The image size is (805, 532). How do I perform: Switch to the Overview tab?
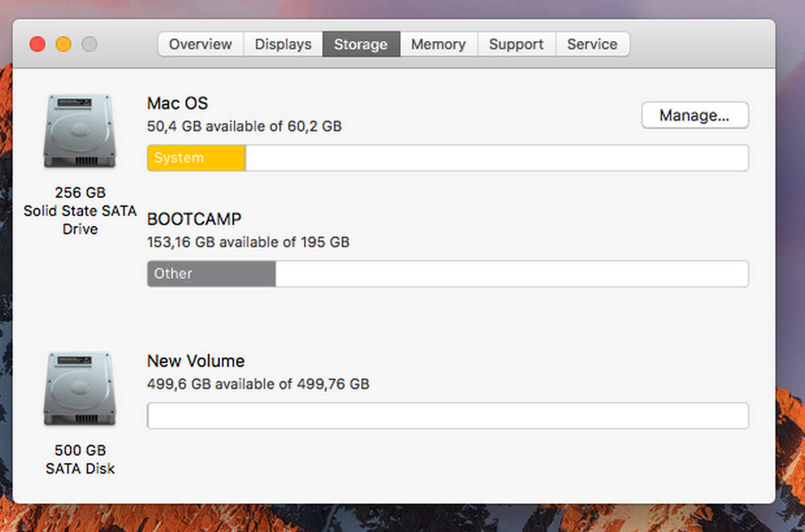pos(200,44)
